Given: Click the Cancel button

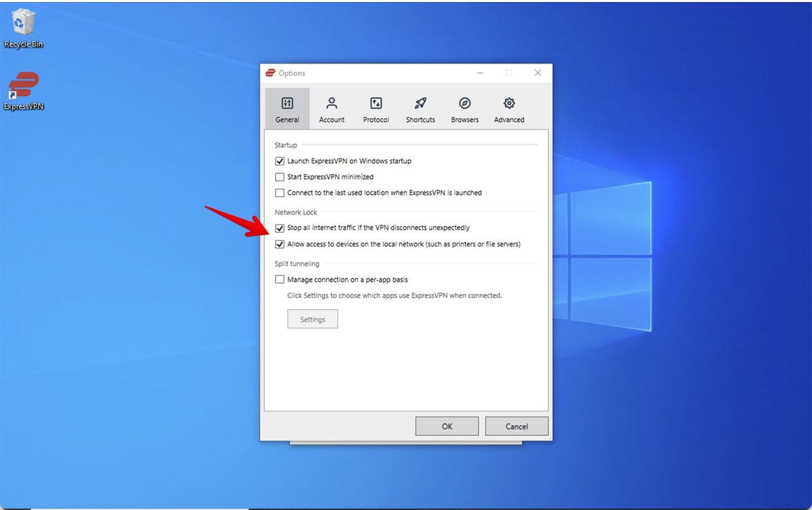Looking at the screenshot, I should tap(516, 426).
